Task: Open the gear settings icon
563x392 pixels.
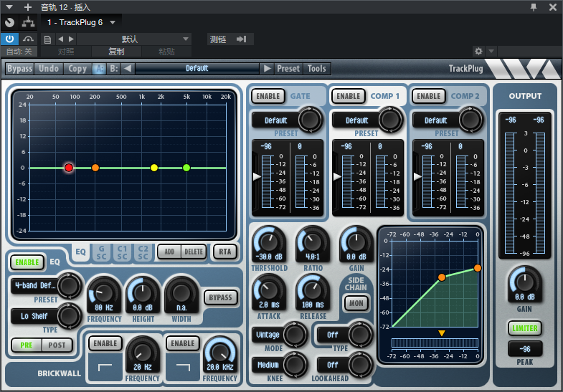Action: tap(478, 51)
